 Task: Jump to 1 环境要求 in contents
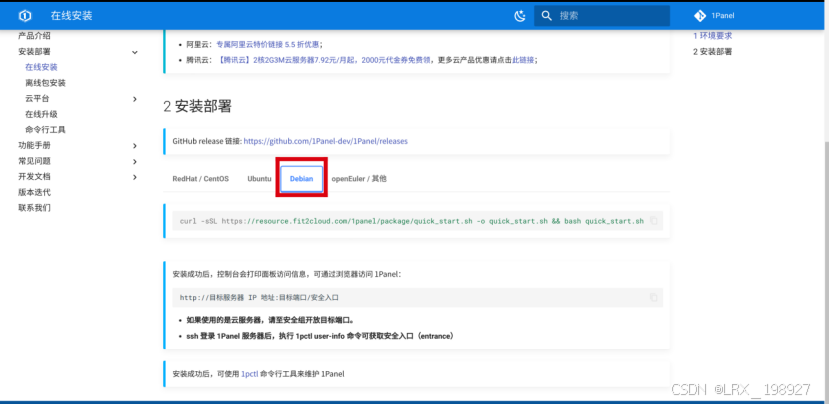click(712, 36)
